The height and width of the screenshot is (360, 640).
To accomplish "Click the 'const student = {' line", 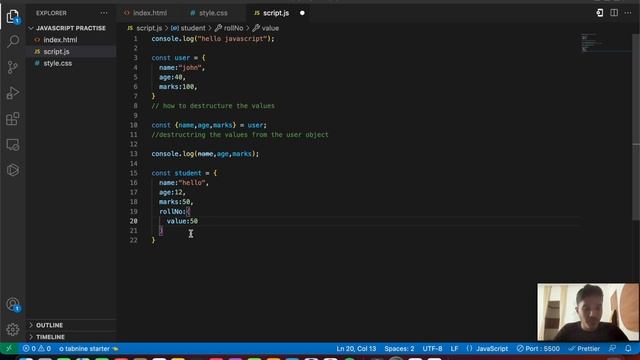I will pyautogui.click(x=184, y=173).
